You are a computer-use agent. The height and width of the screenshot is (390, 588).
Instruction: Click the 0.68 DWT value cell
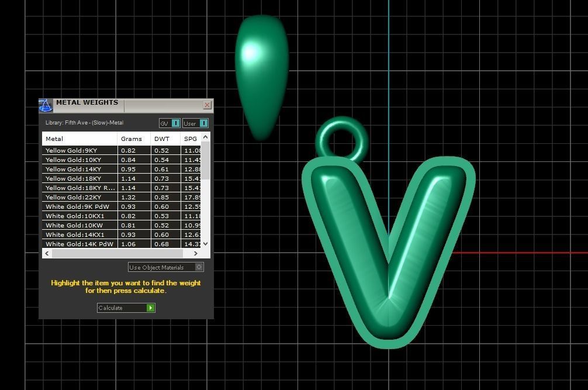[x=166, y=244]
